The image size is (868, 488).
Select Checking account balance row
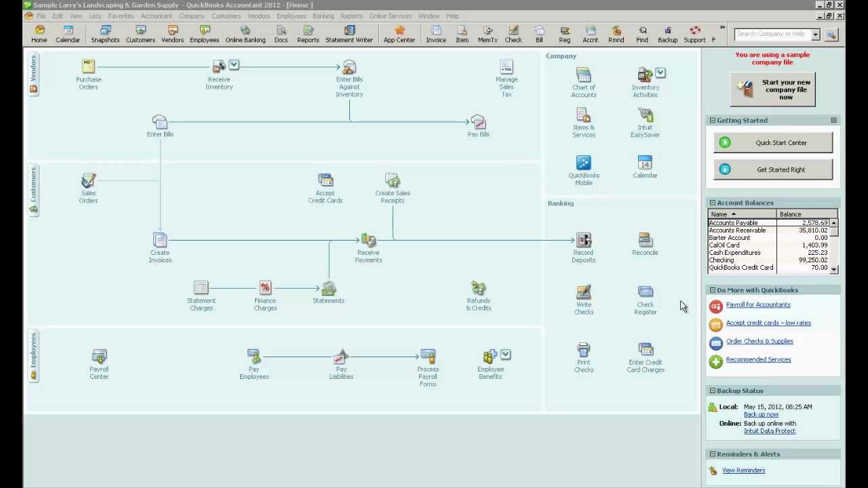tap(768, 260)
